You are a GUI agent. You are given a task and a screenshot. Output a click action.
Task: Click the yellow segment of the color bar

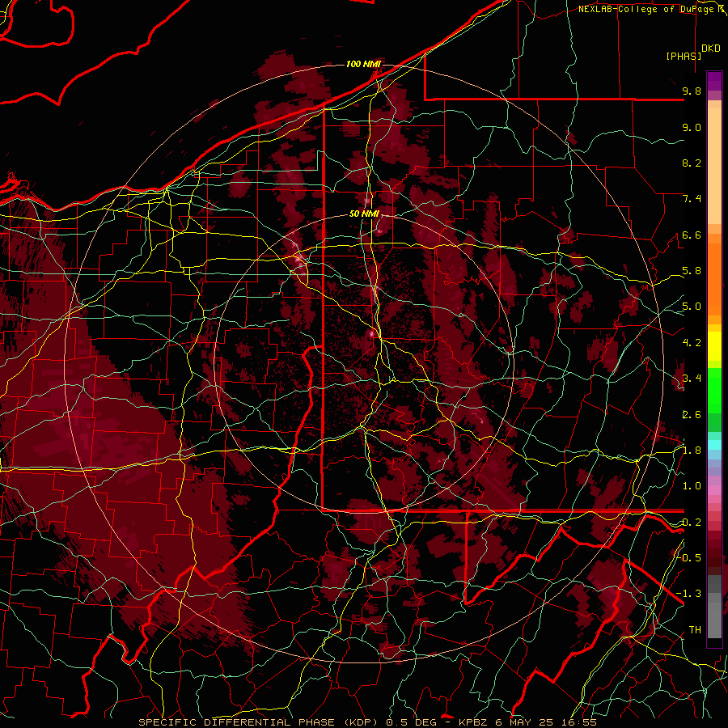714,346
